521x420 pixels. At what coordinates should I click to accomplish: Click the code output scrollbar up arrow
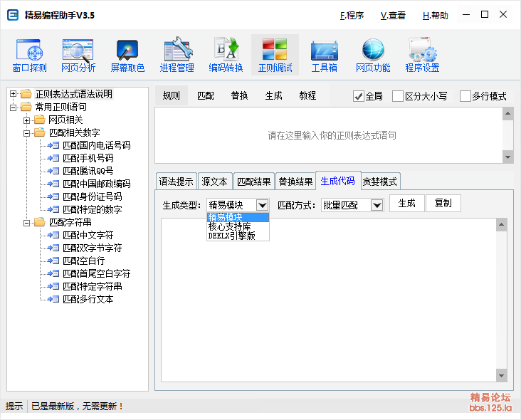[x=501, y=225]
